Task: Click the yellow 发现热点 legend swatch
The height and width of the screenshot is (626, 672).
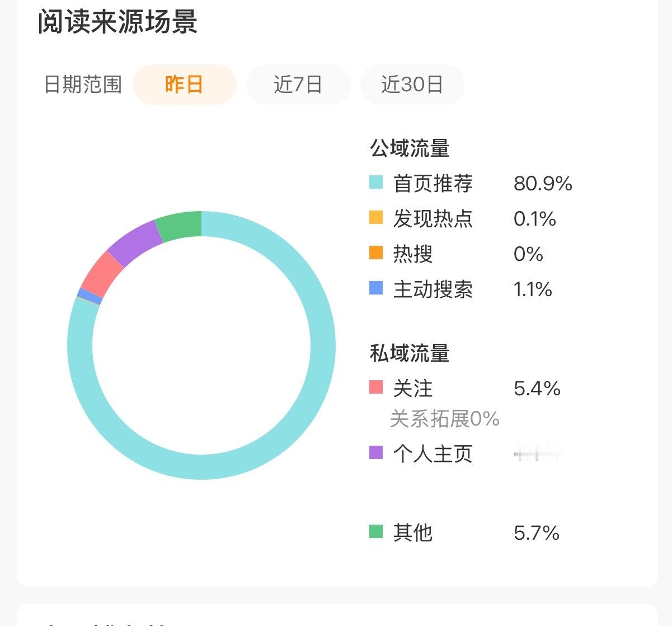Action: pyautogui.click(x=376, y=217)
